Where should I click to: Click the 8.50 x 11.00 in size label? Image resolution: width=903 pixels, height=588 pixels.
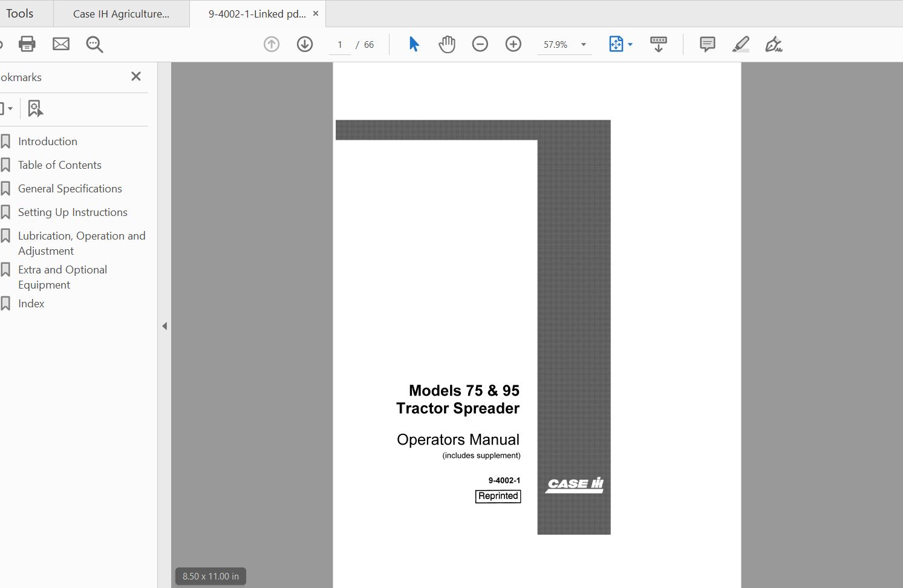pos(210,577)
